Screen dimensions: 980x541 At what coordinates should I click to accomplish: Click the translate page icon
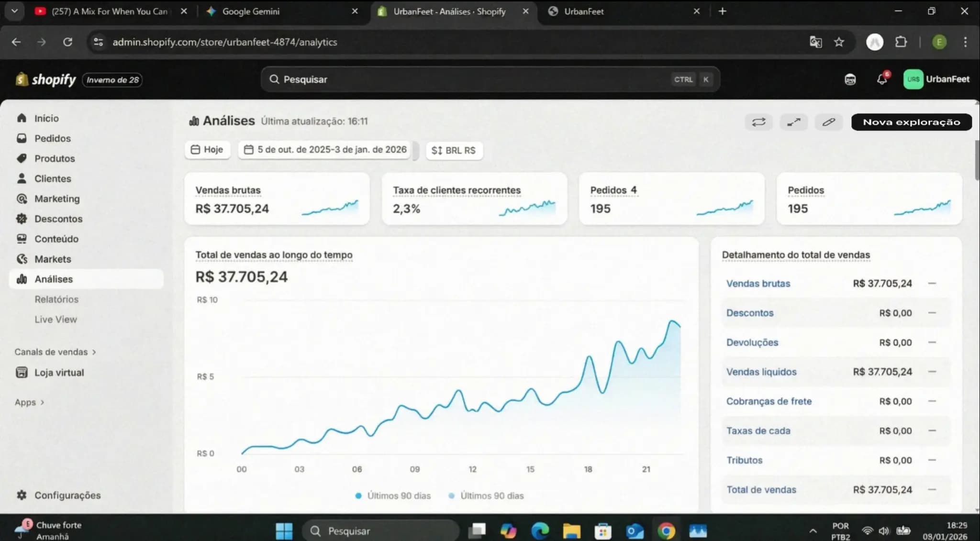tap(815, 42)
